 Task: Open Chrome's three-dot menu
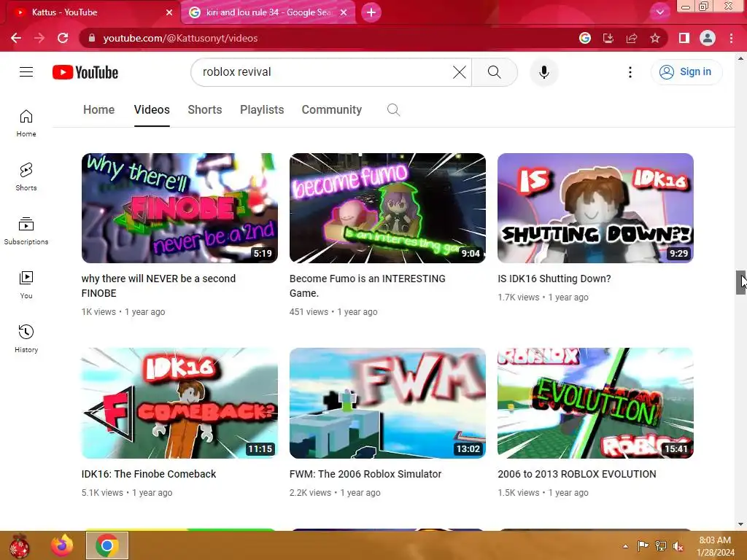731,38
